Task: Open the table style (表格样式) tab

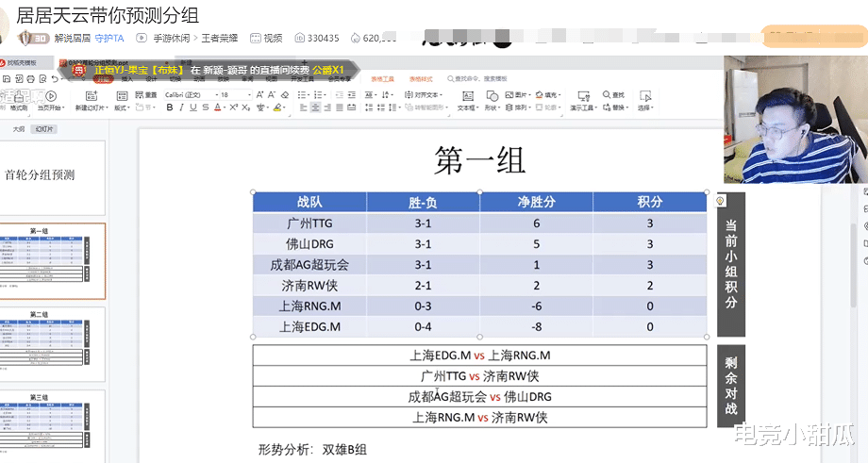Action: click(421, 79)
